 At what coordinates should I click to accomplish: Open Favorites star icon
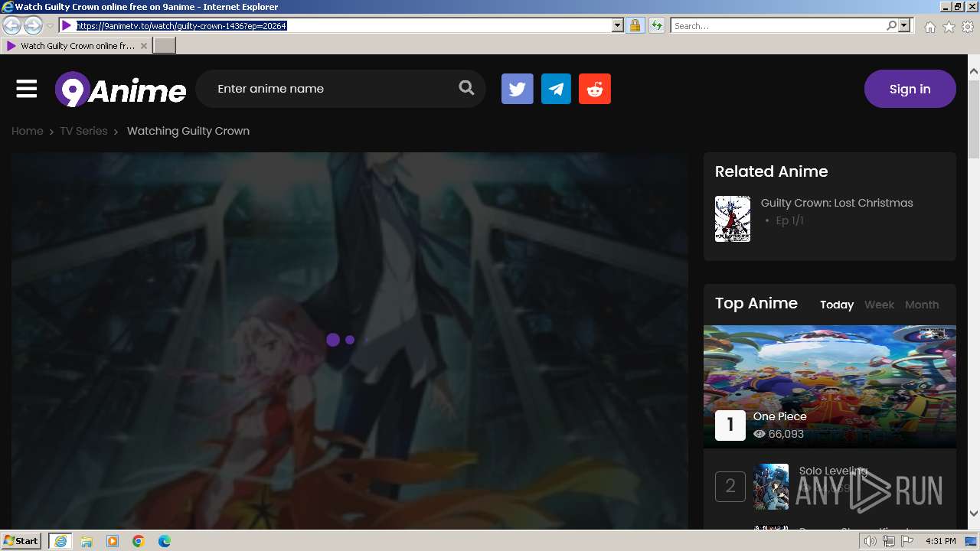[x=949, y=27]
